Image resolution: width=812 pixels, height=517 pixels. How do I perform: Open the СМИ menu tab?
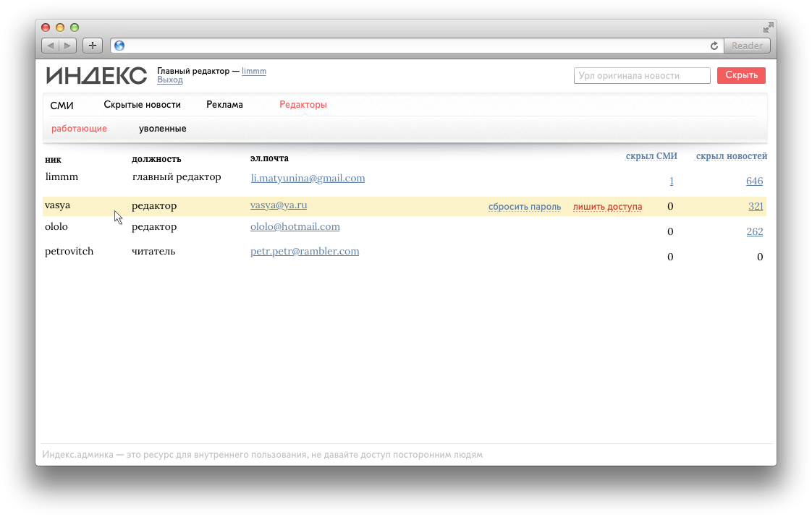pyautogui.click(x=62, y=105)
